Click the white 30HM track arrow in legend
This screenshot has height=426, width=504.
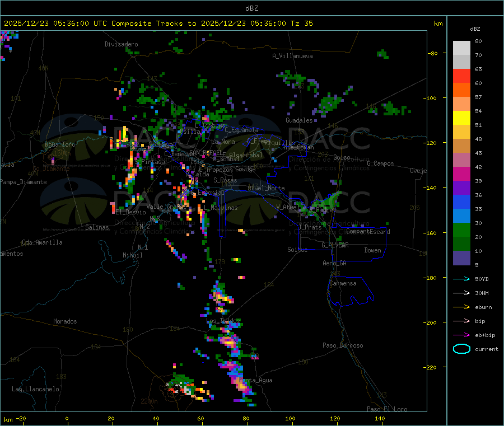[461, 293]
